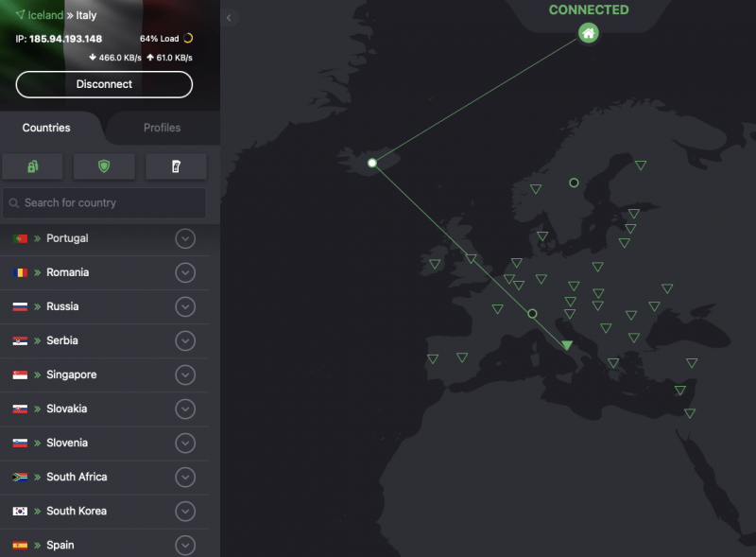Screen dimensions: 756x557
Task: Click the Disconnect button
Action: tap(104, 84)
